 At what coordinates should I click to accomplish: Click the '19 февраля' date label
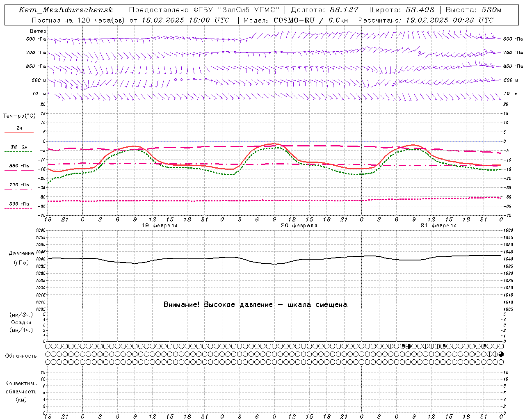160,226
